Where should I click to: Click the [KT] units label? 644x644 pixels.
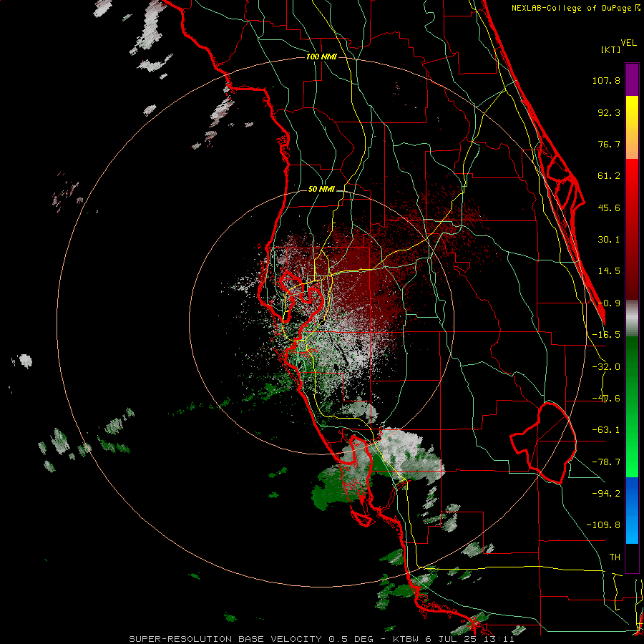611,49
